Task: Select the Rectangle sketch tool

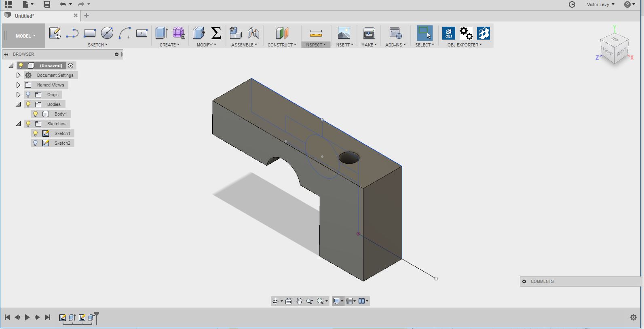Action: pos(89,33)
